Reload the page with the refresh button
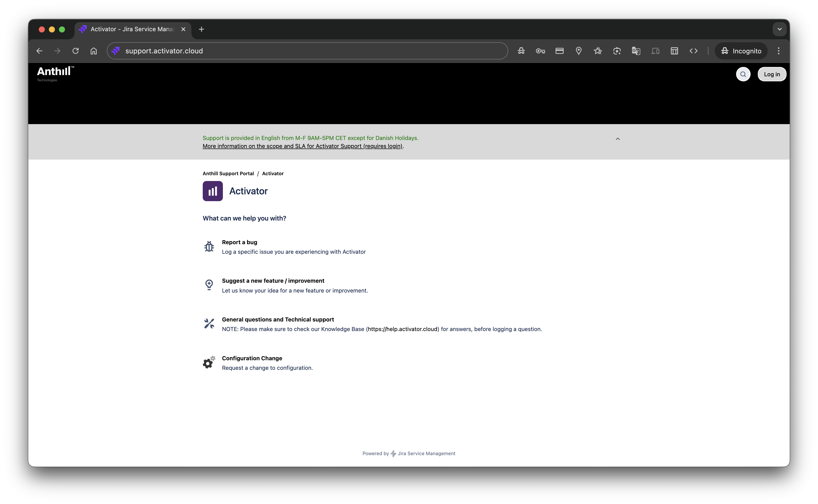The image size is (818, 504). pyautogui.click(x=76, y=51)
